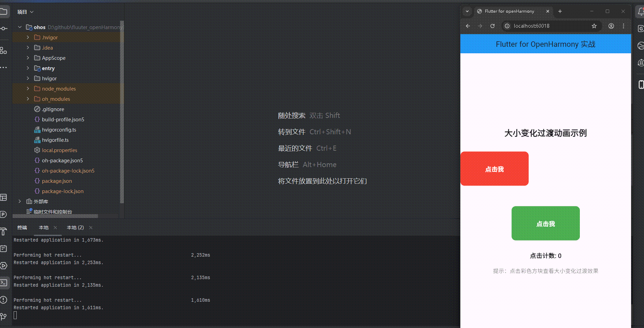The width and height of the screenshot is (644, 328).
Task: Expand the AppScope folder
Action: coord(28,58)
